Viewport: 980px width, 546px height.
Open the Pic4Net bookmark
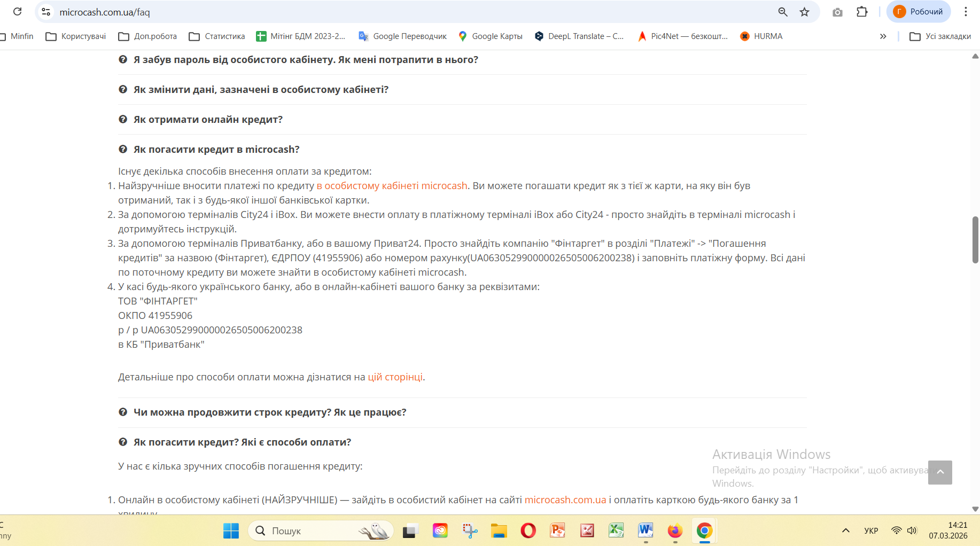(x=683, y=36)
